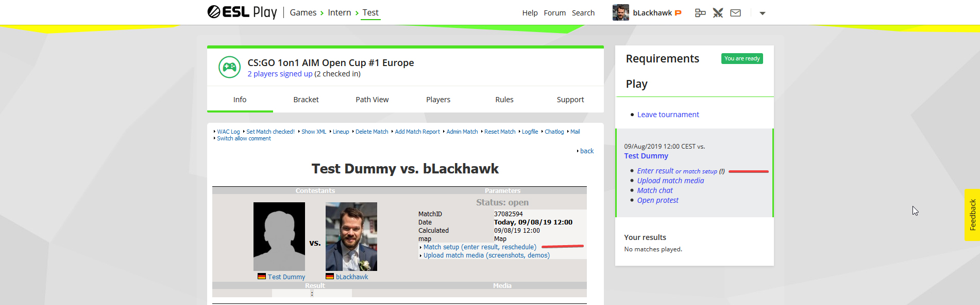Open the Players tab
Viewport: 980px width, 305px height.
coord(438,100)
